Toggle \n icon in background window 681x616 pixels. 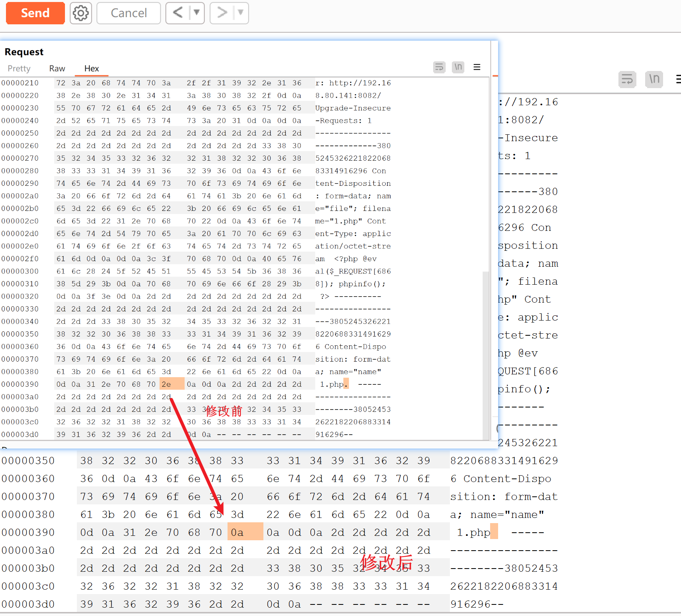[x=654, y=79]
